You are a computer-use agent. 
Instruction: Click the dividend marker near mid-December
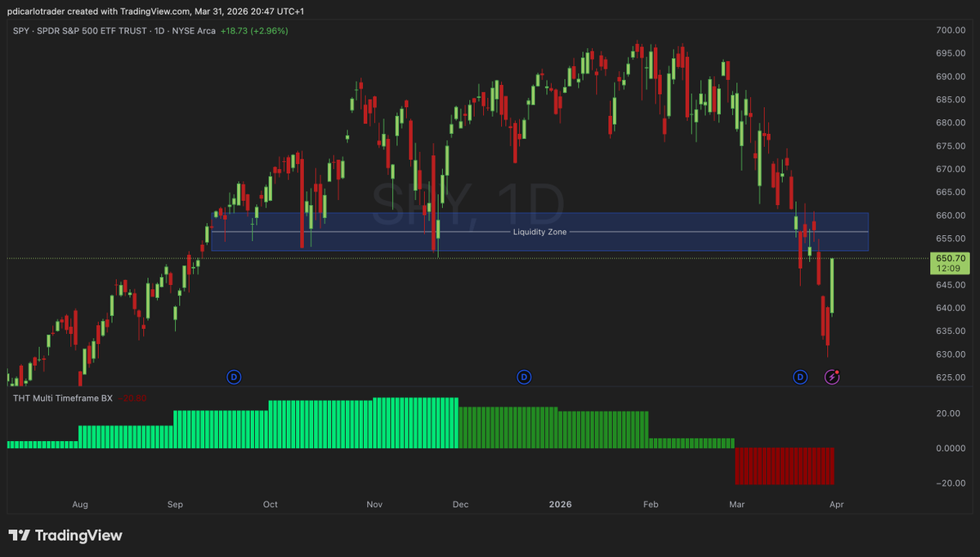point(524,377)
